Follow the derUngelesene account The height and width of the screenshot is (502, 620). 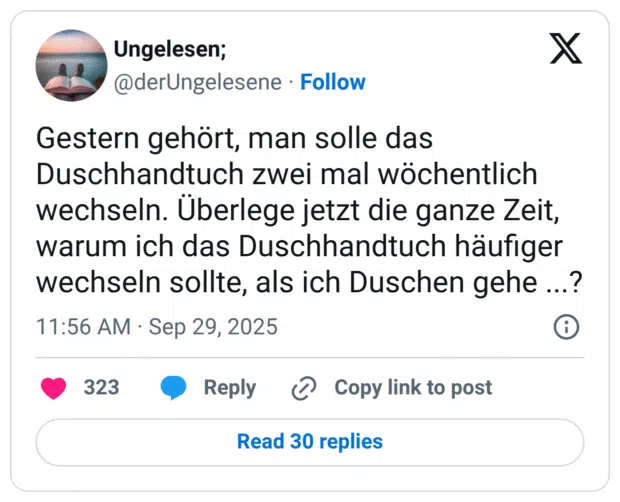click(333, 82)
